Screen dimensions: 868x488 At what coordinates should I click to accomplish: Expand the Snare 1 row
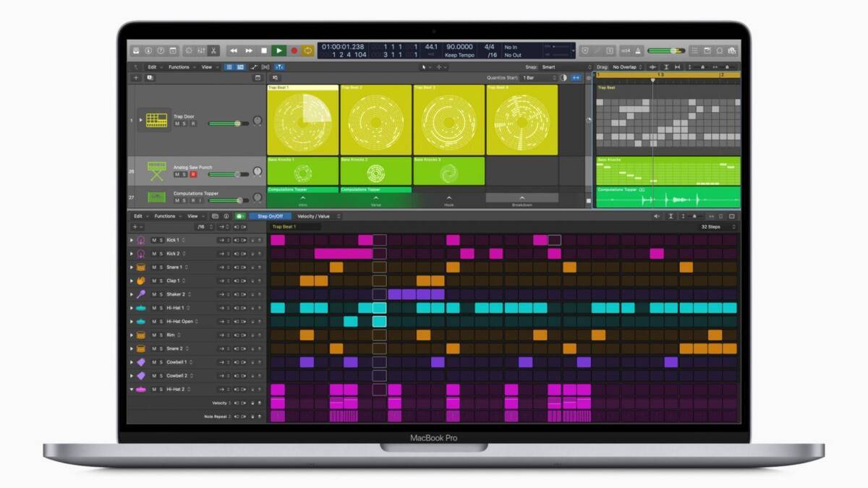[132, 267]
